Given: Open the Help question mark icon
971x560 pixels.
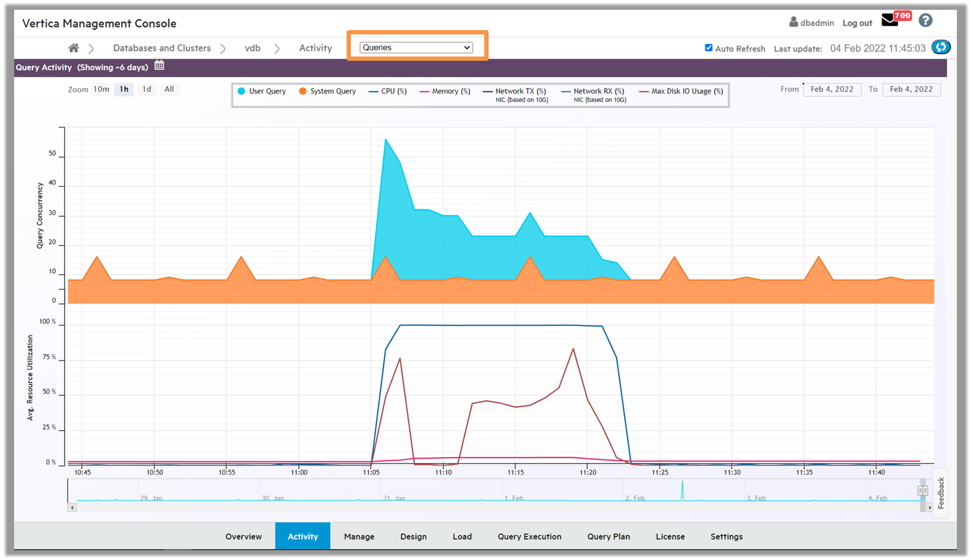Looking at the screenshot, I should click(x=925, y=21).
